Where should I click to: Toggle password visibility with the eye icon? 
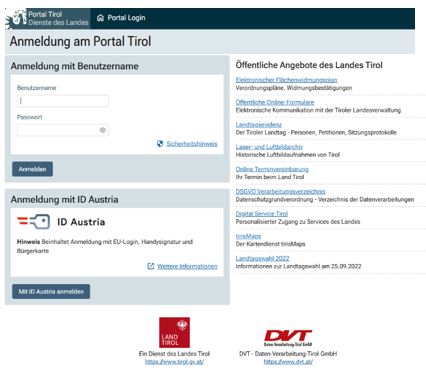pyautogui.click(x=103, y=130)
